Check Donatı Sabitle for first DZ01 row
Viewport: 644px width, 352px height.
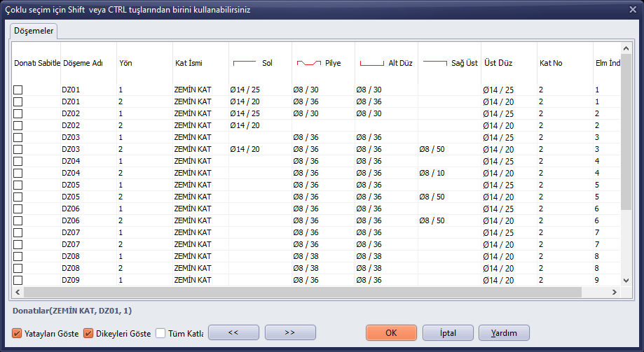pos(18,90)
